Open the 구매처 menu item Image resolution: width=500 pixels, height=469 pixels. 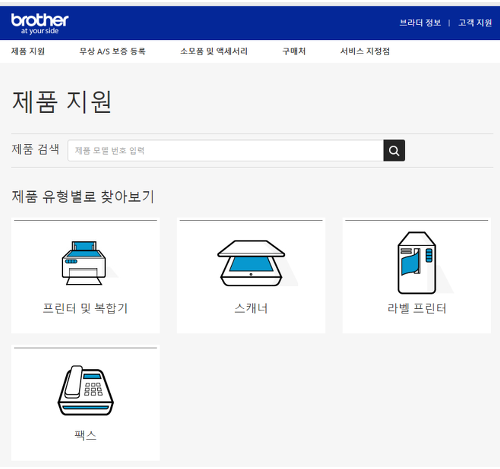[294, 51]
